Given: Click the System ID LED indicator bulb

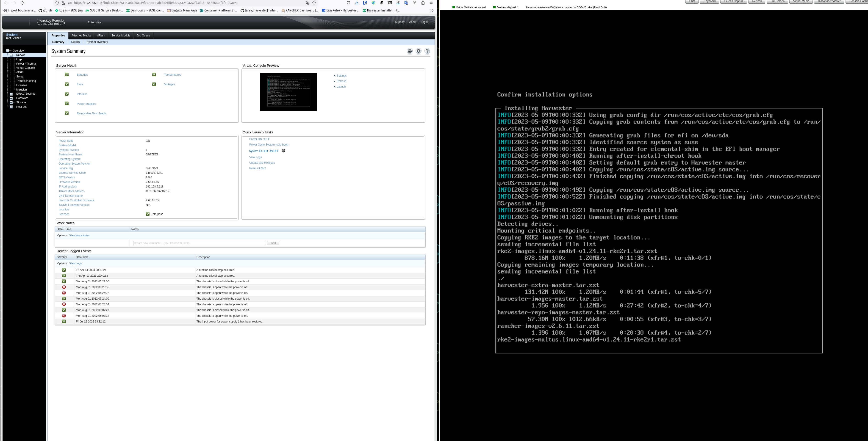Looking at the screenshot, I should pos(283,151).
